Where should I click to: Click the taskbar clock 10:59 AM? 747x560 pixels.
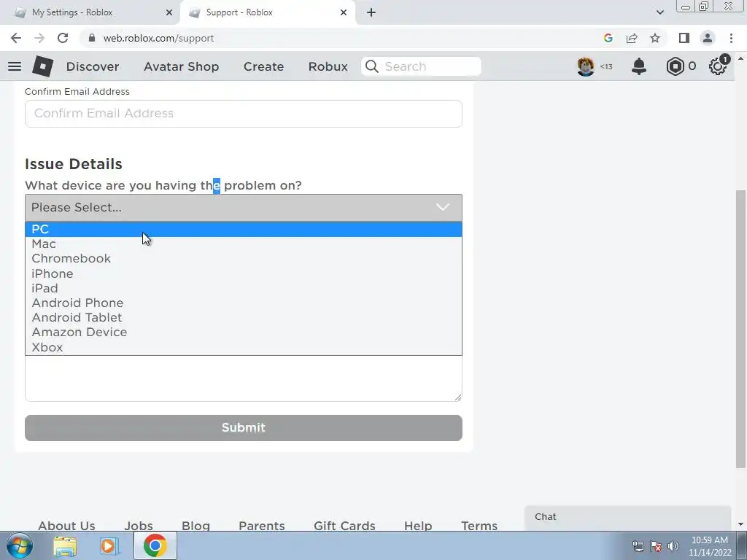pyautogui.click(x=709, y=540)
